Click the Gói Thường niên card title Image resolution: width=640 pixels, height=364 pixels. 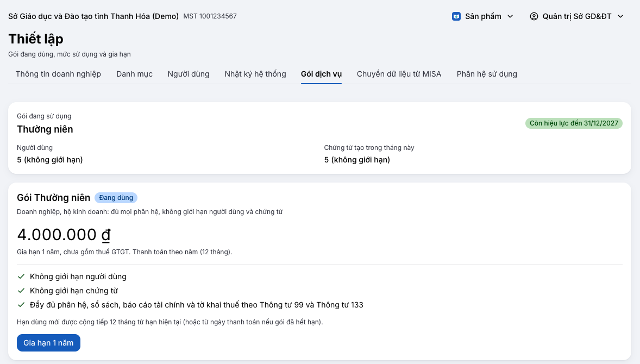pyautogui.click(x=53, y=198)
